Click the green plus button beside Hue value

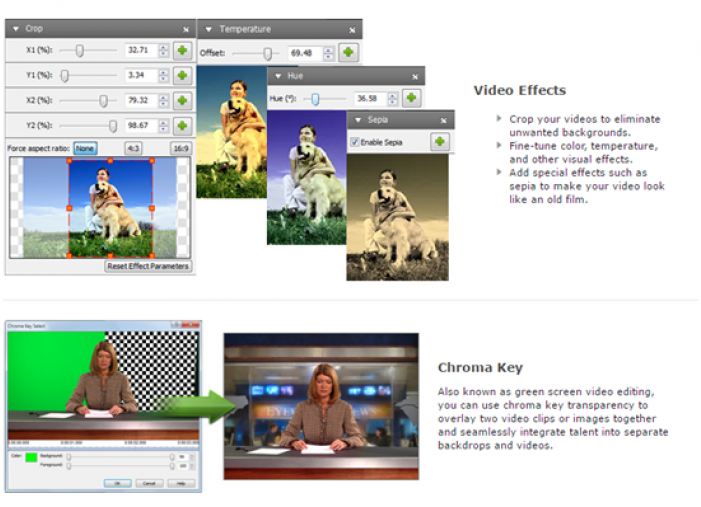pyautogui.click(x=412, y=98)
